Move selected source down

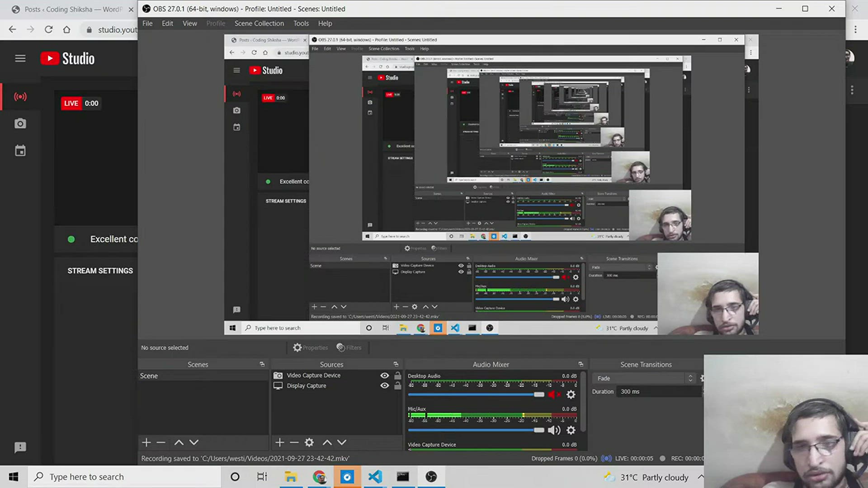(342, 442)
